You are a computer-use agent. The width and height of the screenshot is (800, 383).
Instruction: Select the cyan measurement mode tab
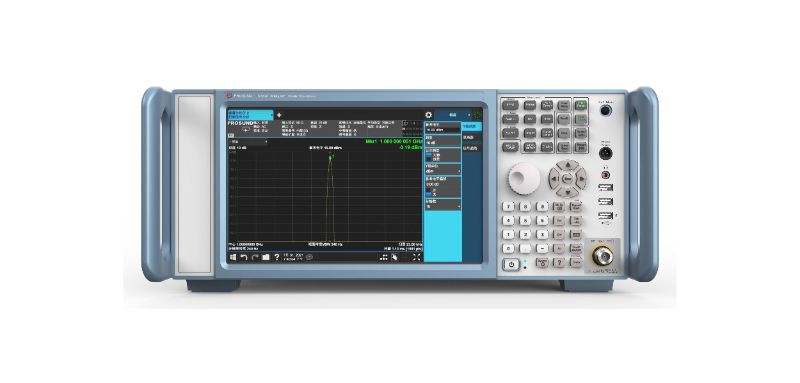click(x=251, y=115)
